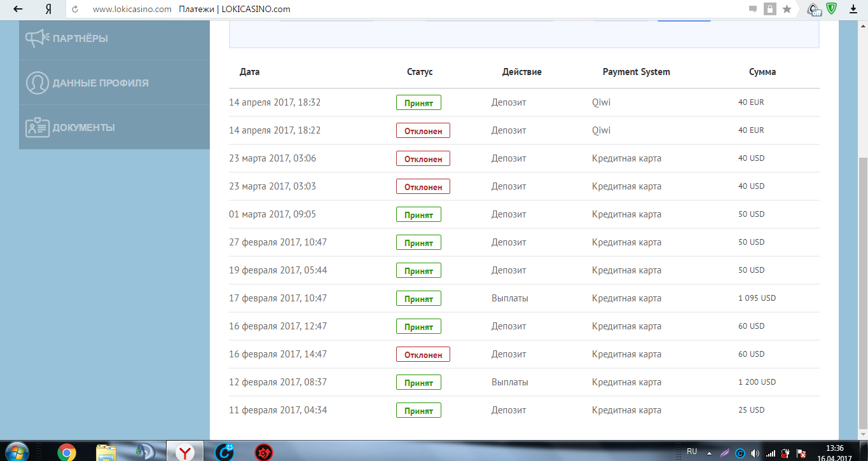
Task: Select the date 11 февраля 2017, 04:34
Action: 278,410
